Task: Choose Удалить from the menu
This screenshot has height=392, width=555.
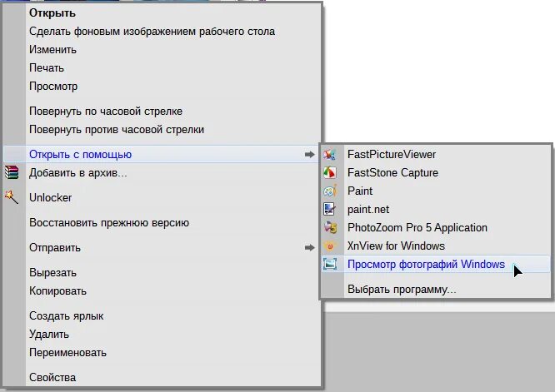Action: [x=162, y=335]
